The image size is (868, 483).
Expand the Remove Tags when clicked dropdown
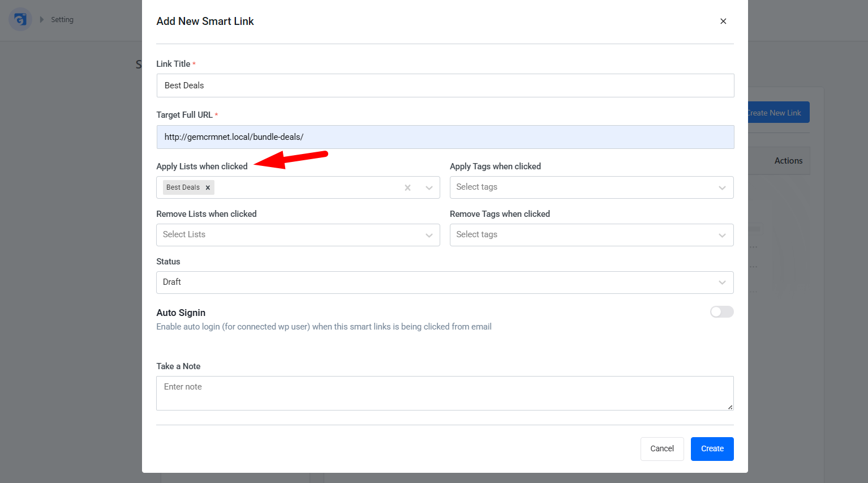[591, 235]
